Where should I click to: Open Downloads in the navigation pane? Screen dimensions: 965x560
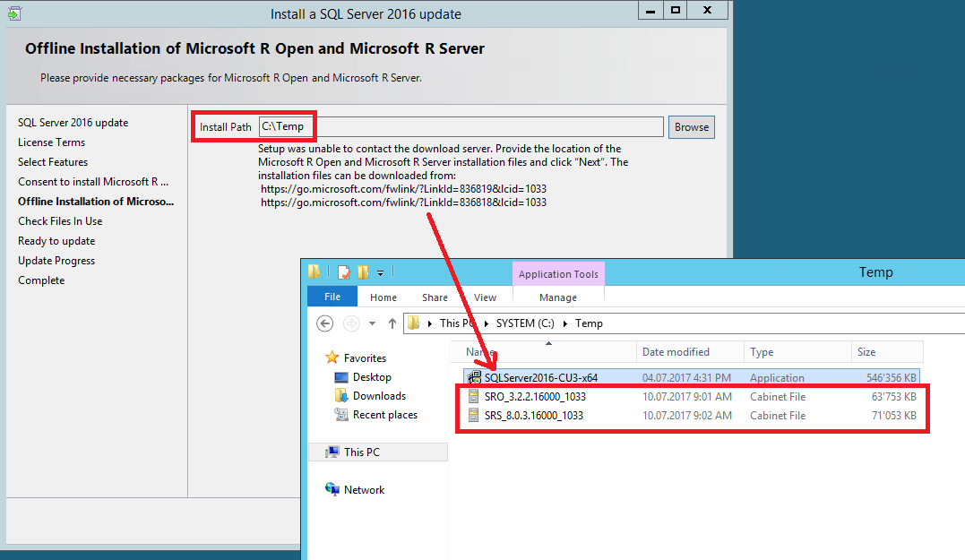coord(379,396)
